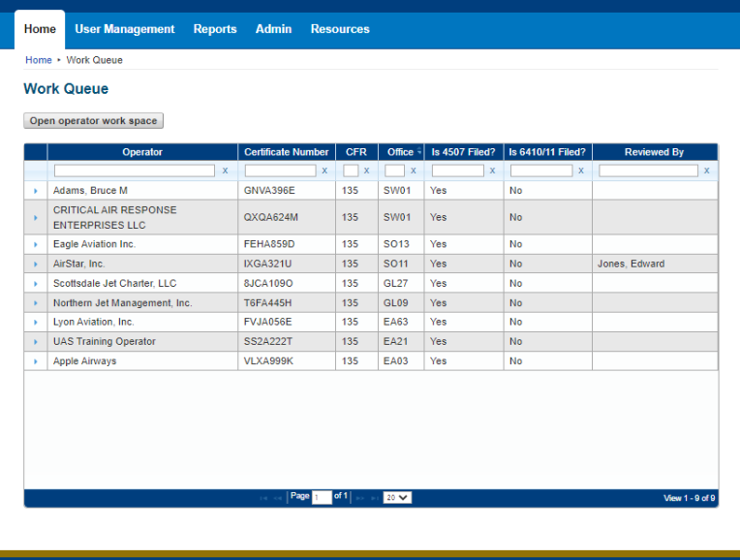Select the certificate number QXQA624M cell
The image size is (740, 560).
(287, 218)
